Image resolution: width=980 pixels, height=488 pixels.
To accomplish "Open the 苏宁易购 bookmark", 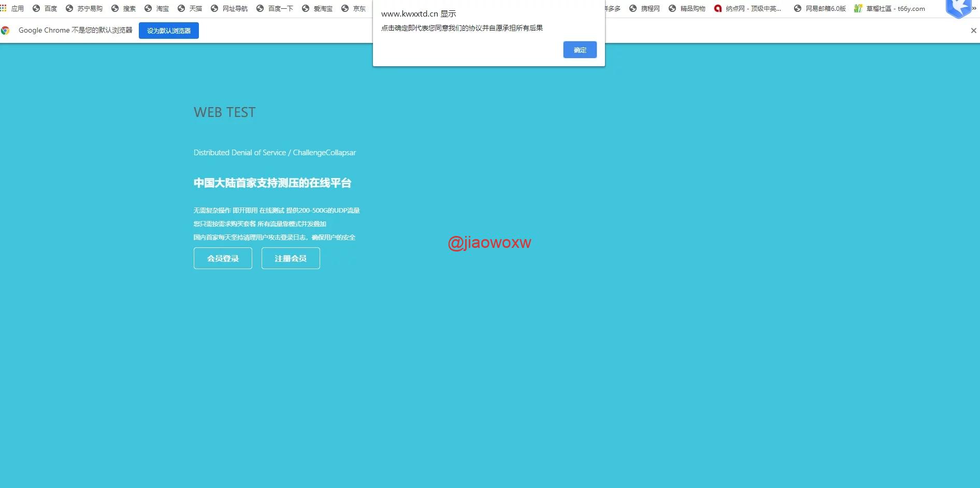I will pos(84,8).
